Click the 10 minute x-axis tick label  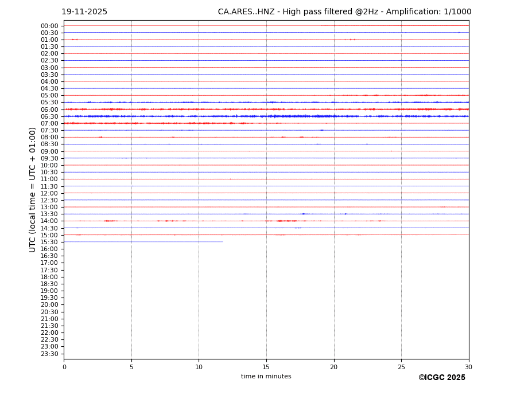tap(199, 367)
